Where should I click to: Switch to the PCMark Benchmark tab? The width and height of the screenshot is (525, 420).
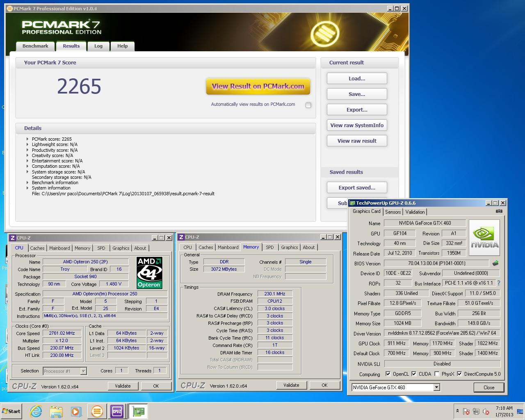pyautogui.click(x=35, y=46)
